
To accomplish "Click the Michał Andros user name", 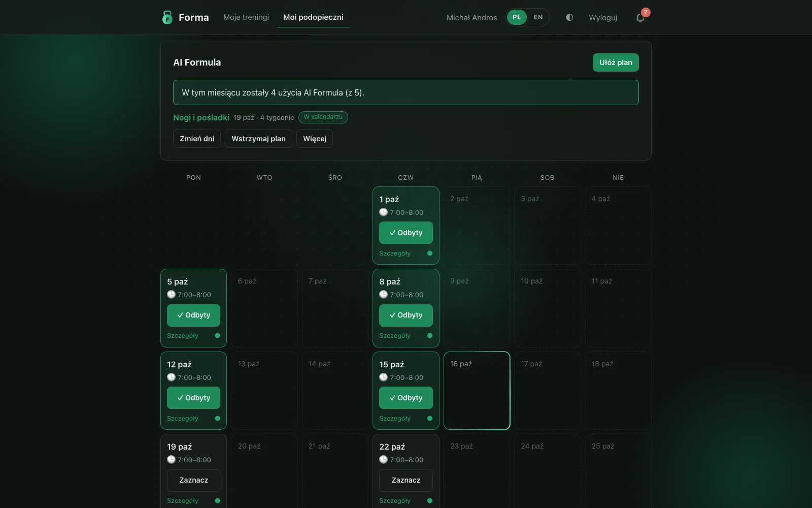I will pos(471,18).
